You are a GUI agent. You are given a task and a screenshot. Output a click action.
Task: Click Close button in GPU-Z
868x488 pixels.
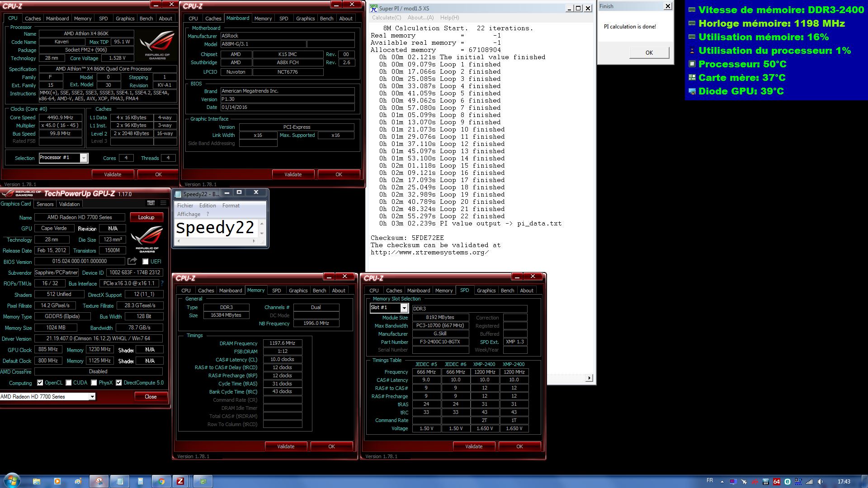151,397
